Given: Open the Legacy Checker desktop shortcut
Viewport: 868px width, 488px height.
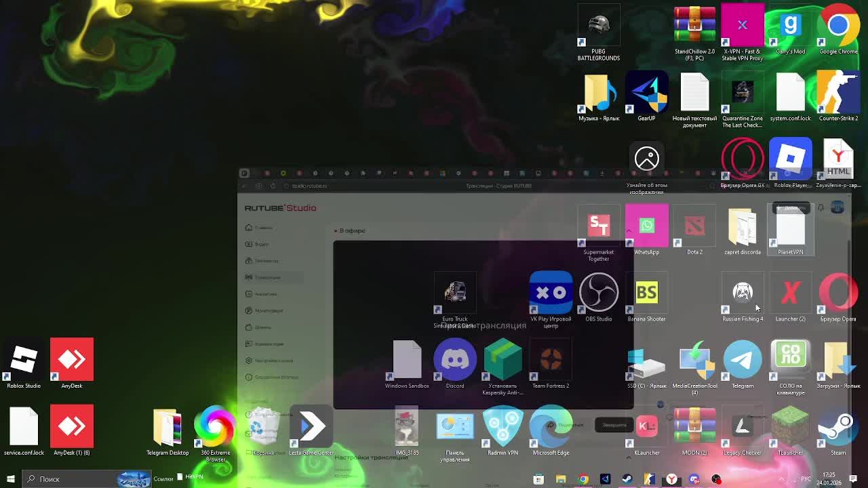Looking at the screenshot, I should pos(743,426).
